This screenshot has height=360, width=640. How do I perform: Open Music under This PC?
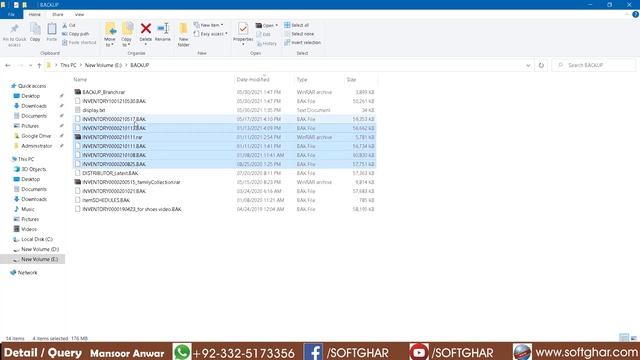[x=27, y=209]
